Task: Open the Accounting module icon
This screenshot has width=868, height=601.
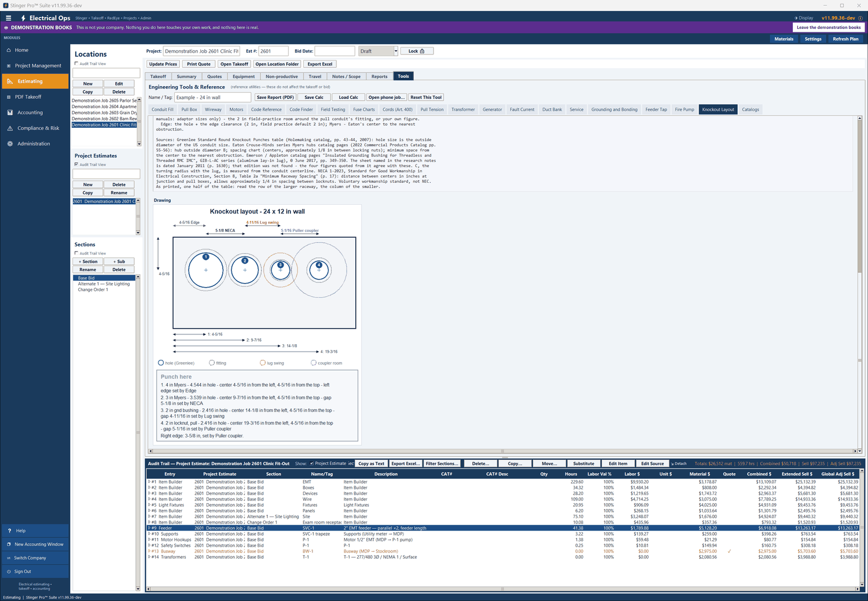Action: point(9,113)
